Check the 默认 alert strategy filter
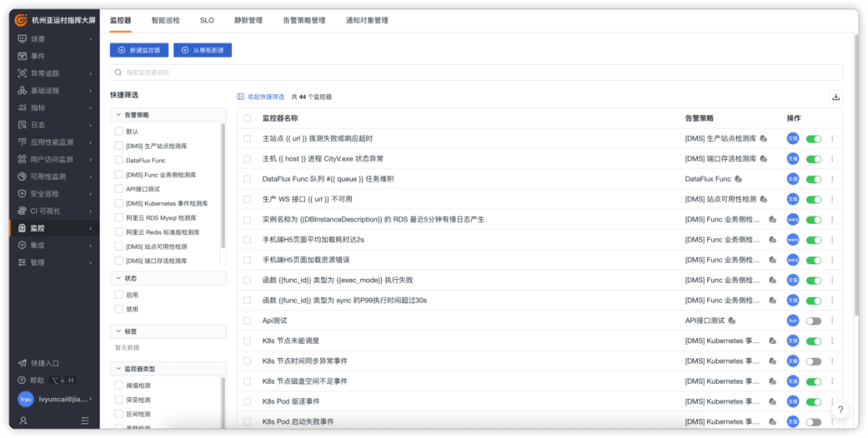This screenshot has height=438, width=868. pyautogui.click(x=118, y=132)
